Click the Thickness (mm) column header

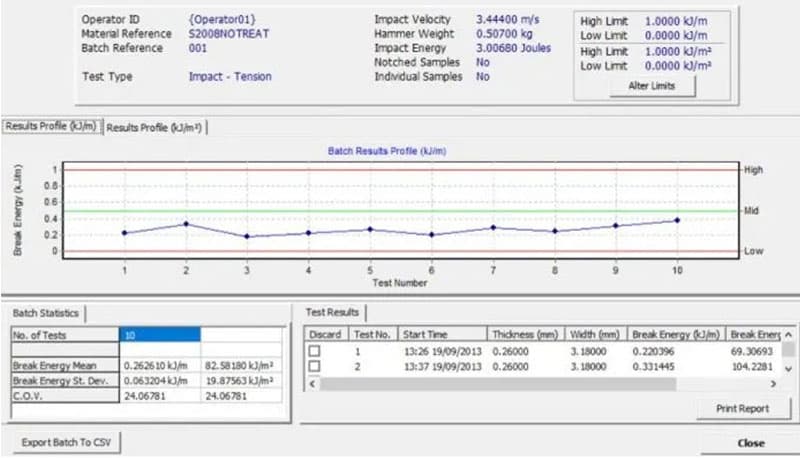526,335
